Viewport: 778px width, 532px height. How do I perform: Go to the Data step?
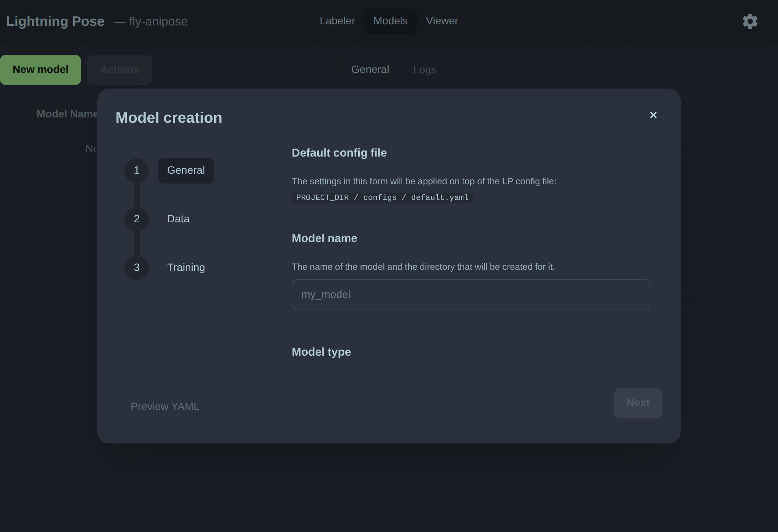(x=178, y=219)
